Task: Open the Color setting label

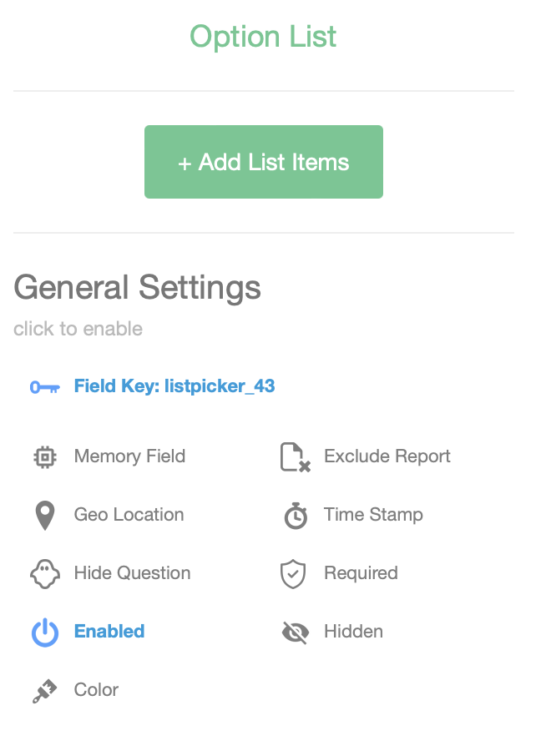Action: [96, 690]
